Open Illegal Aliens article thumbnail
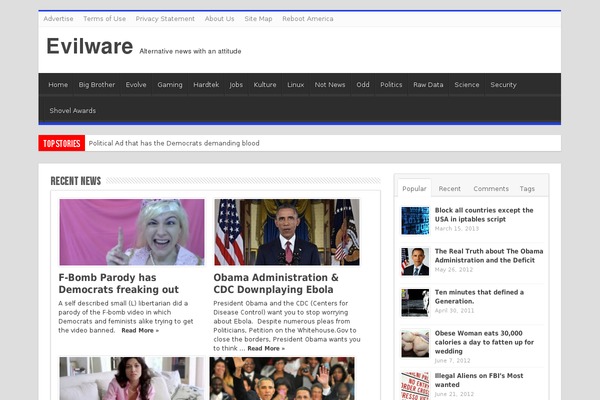 (x=415, y=386)
